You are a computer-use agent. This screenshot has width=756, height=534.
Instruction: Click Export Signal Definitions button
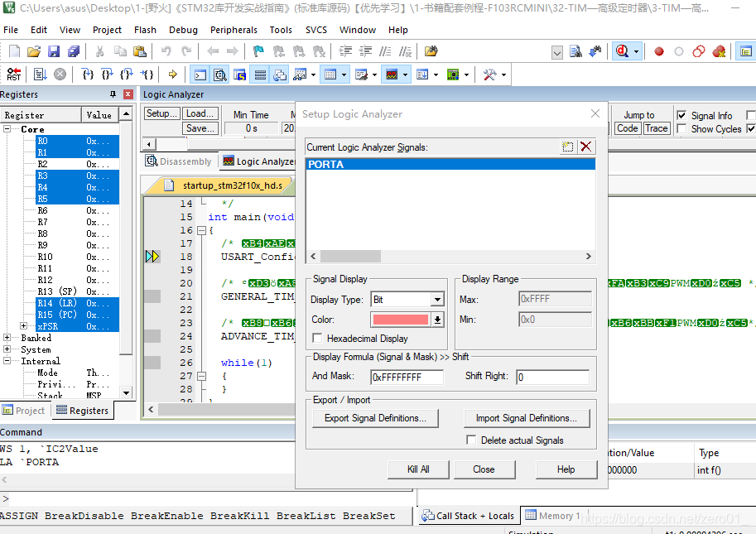tap(375, 418)
